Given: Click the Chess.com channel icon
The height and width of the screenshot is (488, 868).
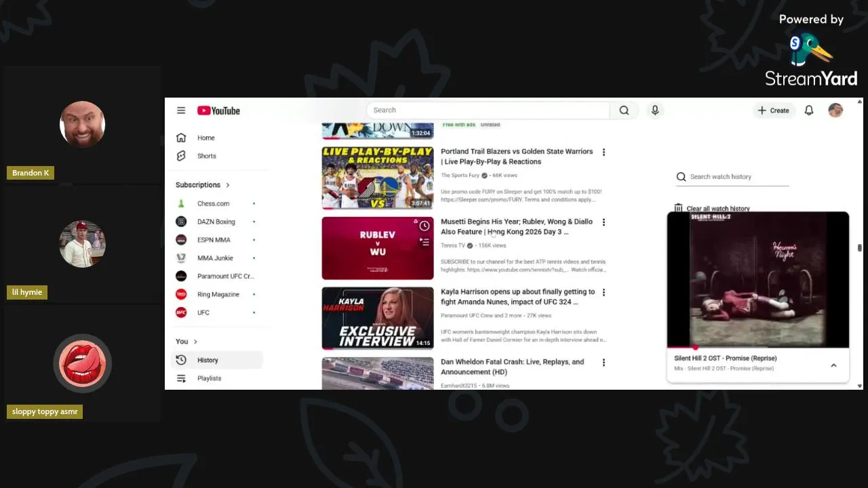Looking at the screenshot, I should [181, 203].
